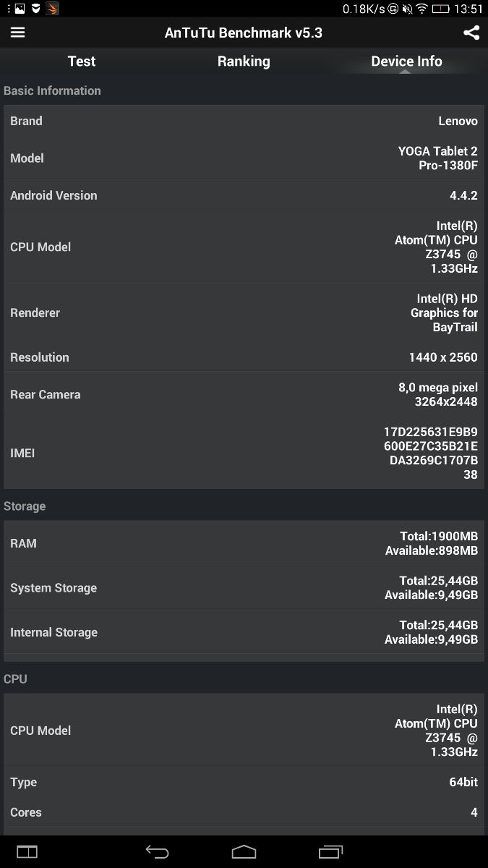
Task: Tap the RAM total and available row
Action: 244,543
